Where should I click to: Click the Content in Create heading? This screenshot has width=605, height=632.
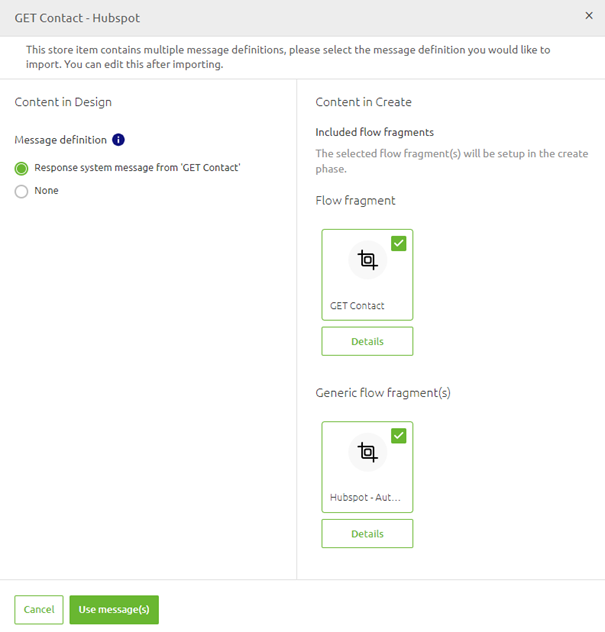click(364, 102)
